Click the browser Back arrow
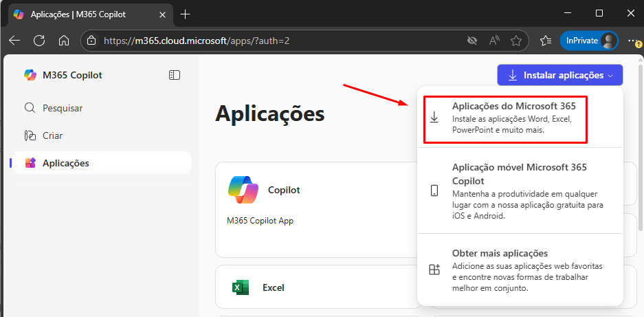 click(14, 41)
